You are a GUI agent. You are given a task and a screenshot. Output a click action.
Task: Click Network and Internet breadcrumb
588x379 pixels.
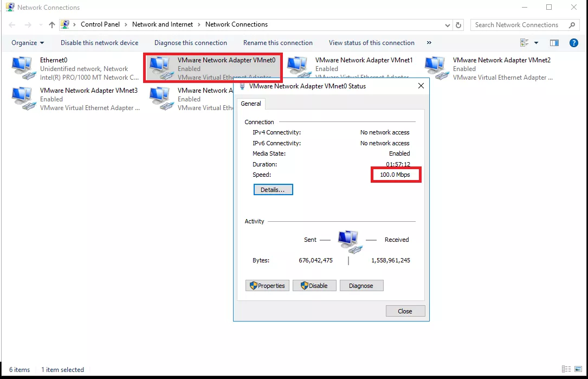[163, 24]
